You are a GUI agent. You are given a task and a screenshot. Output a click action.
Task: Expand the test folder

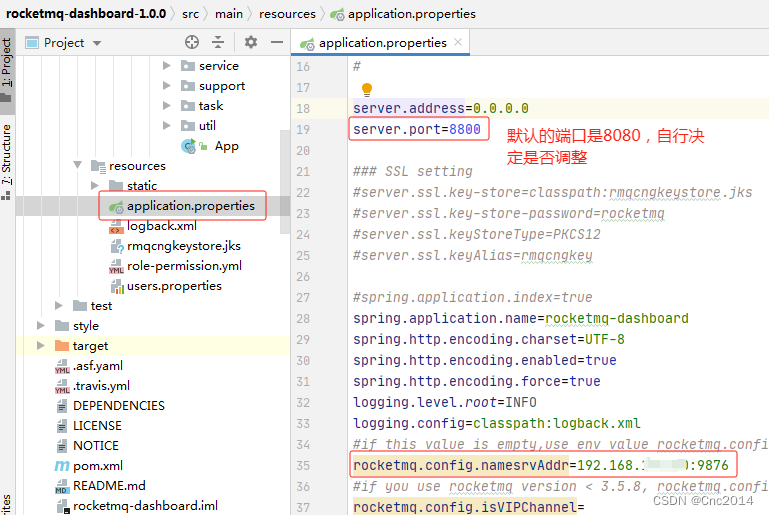[59, 306]
